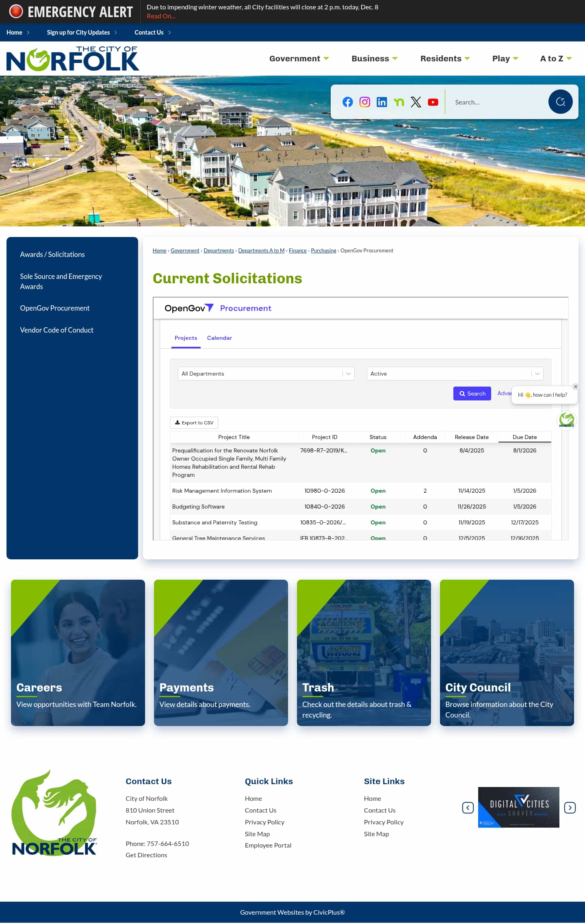
Task: Click the previous arrow beside Digital Cities banner
Action: 468,807
